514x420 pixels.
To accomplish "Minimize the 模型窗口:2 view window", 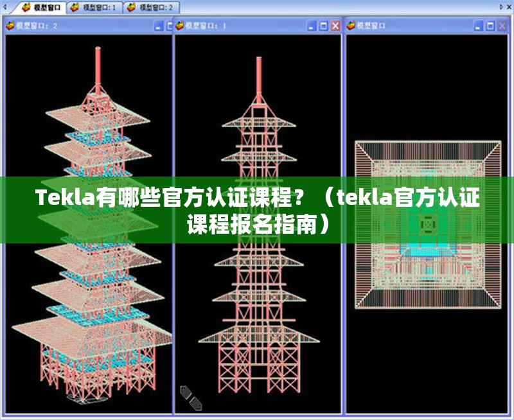I will coord(158,25).
